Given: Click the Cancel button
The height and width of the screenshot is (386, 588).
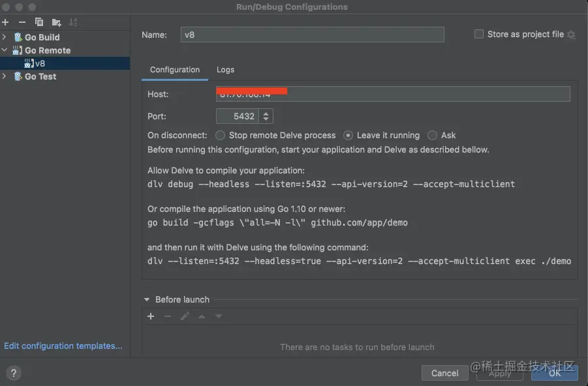Looking at the screenshot, I should tap(444, 373).
